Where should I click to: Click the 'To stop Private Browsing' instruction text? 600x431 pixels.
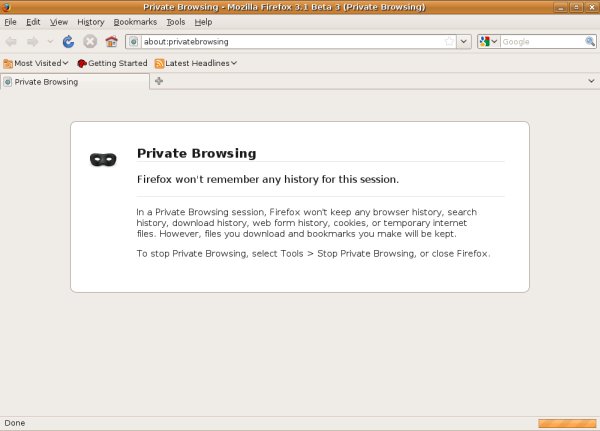(x=313, y=253)
